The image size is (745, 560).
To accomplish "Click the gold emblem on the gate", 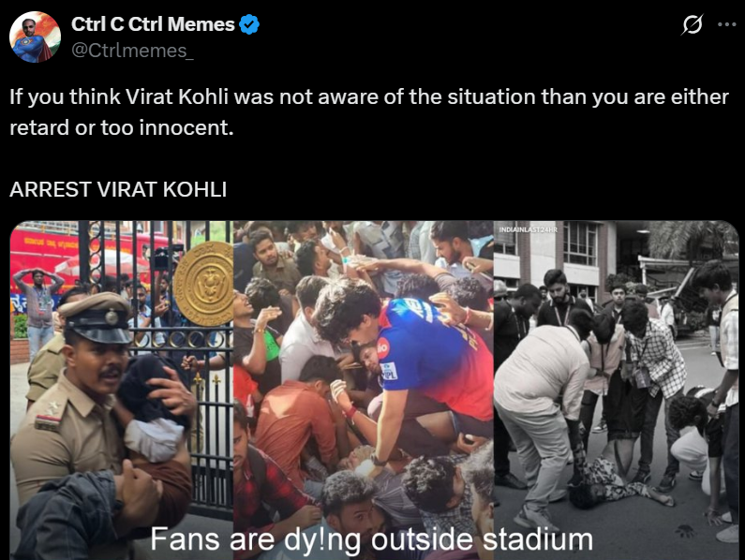I will pos(203,284).
